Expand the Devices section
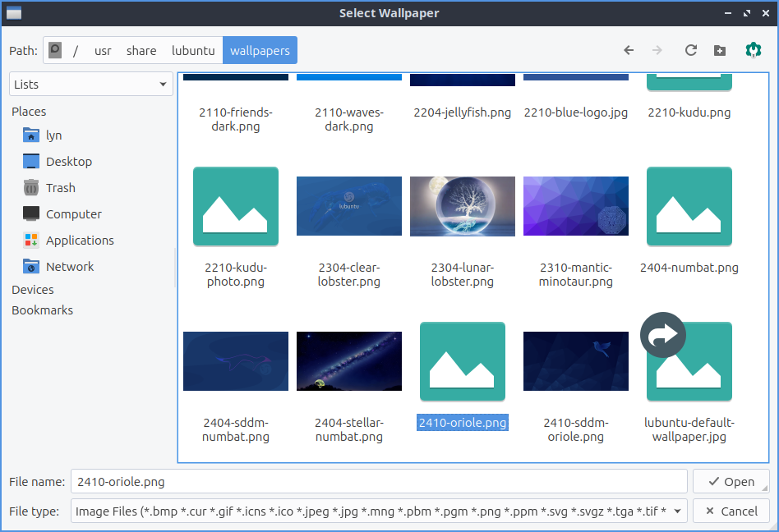779x532 pixels. pos(33,290)
